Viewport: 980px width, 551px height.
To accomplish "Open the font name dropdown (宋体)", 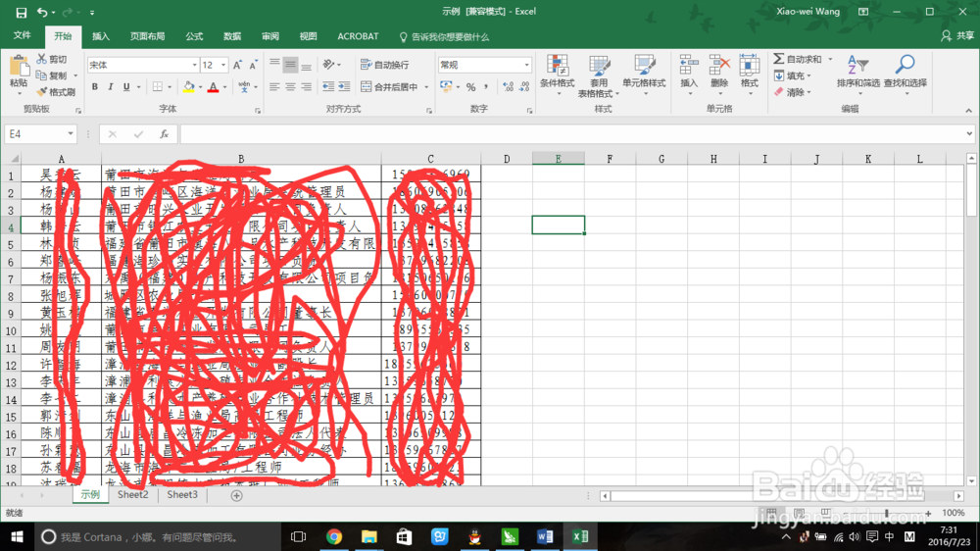I will point(194,65).
